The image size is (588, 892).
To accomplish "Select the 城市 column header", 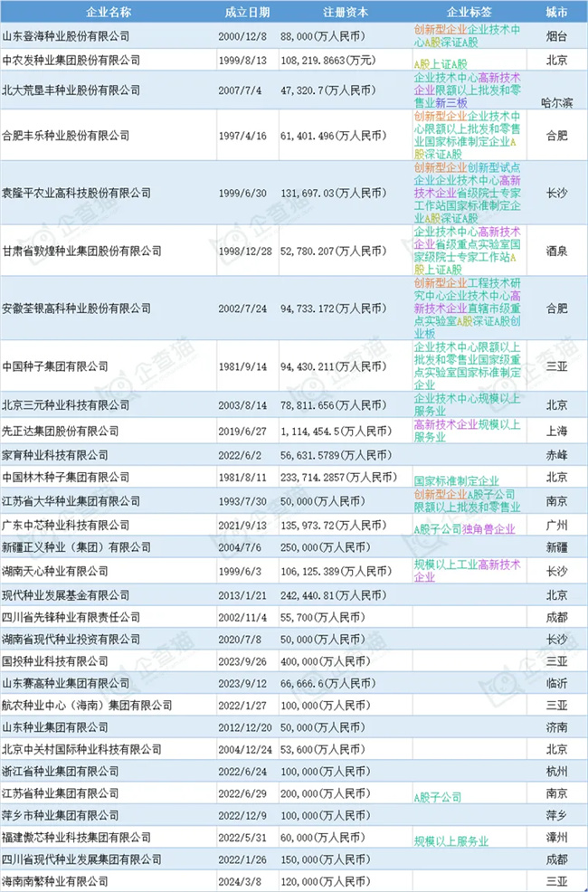I will click(557, 13).
